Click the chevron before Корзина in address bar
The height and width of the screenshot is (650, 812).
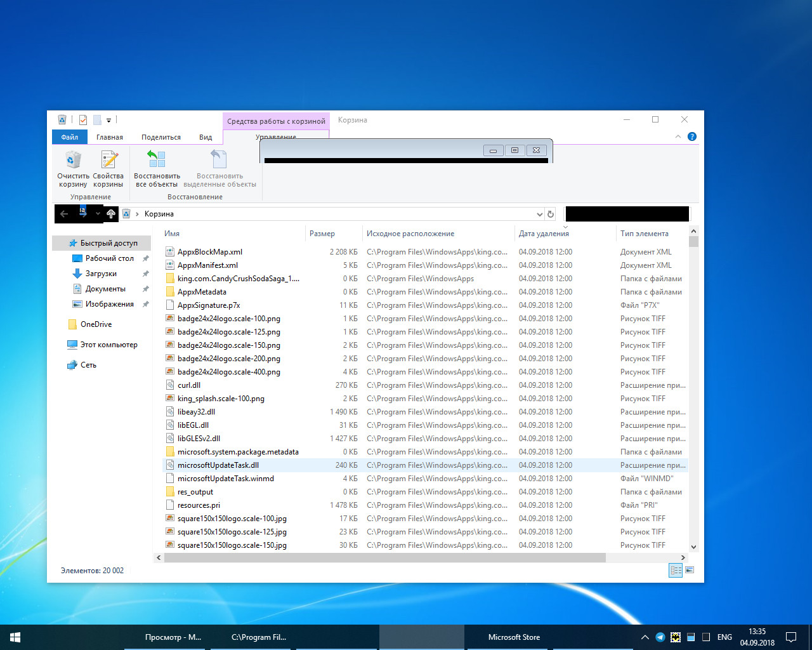pos(137,214)
